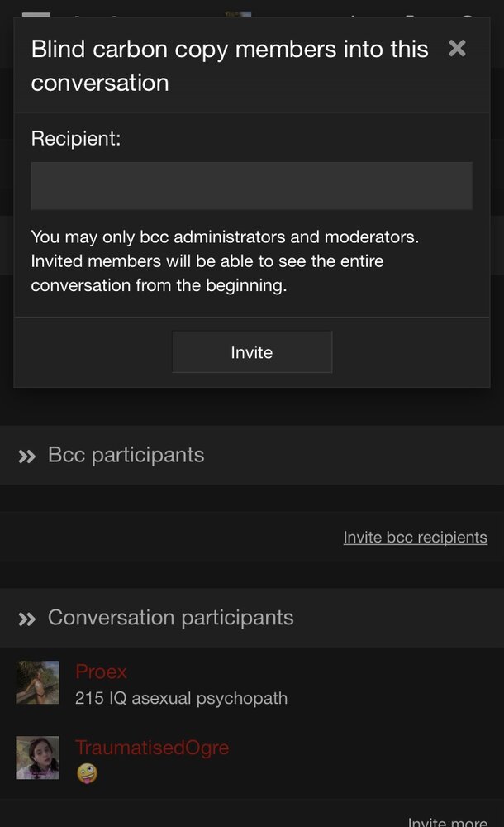504x827 pixels.
Task: Collapse the Conversation participants section
Action: tap(170, 618)
